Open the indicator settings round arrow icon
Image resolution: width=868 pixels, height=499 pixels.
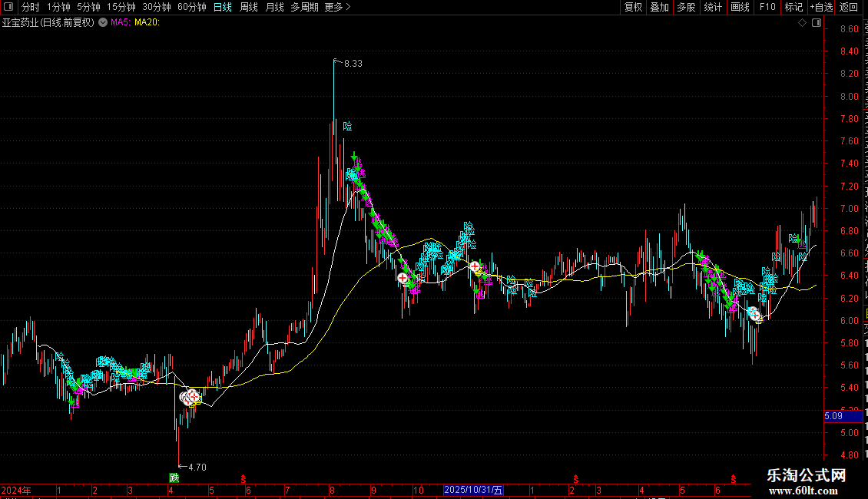103,22
